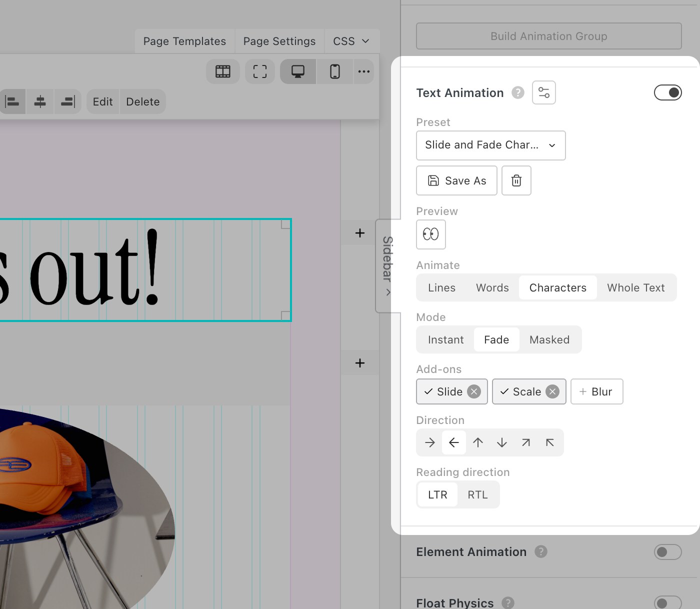The width and height of the screenshot is (700, 609).
Task: Click the Text Animation help question mark
Action: (518, 92)
